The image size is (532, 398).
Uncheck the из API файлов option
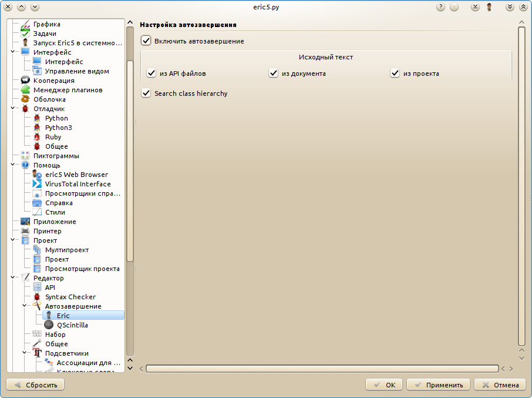151,73
